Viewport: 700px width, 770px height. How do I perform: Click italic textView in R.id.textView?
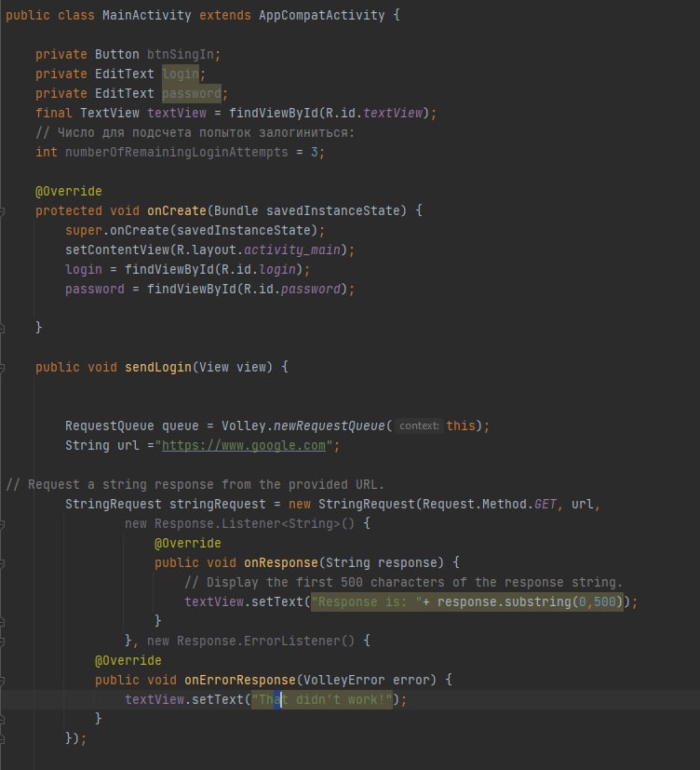click(393, 113)
